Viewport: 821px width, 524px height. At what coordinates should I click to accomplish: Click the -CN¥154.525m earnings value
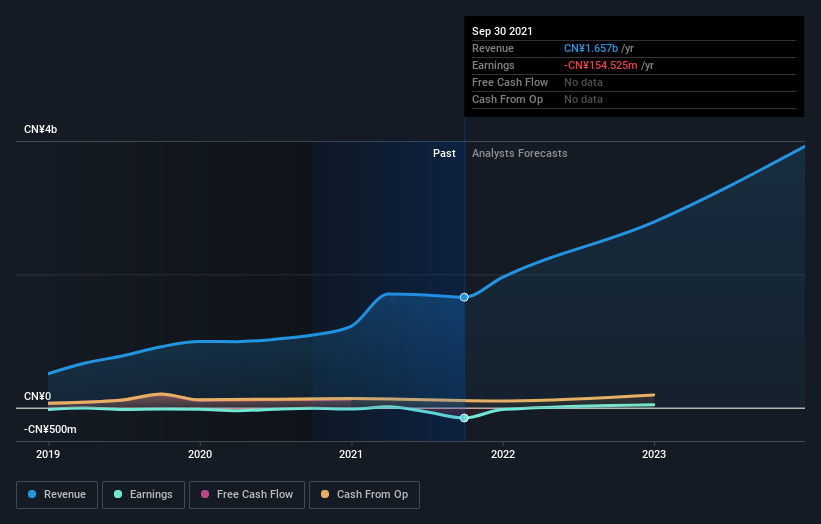(x=601, y=65)
